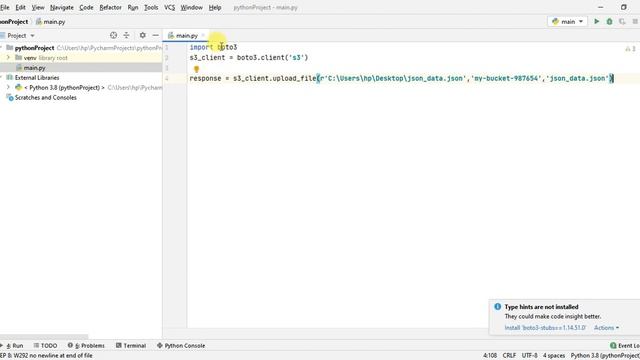Viewport: 640px width, 360px height.
Task: Open the Run menu
Action: coord(133,7)
